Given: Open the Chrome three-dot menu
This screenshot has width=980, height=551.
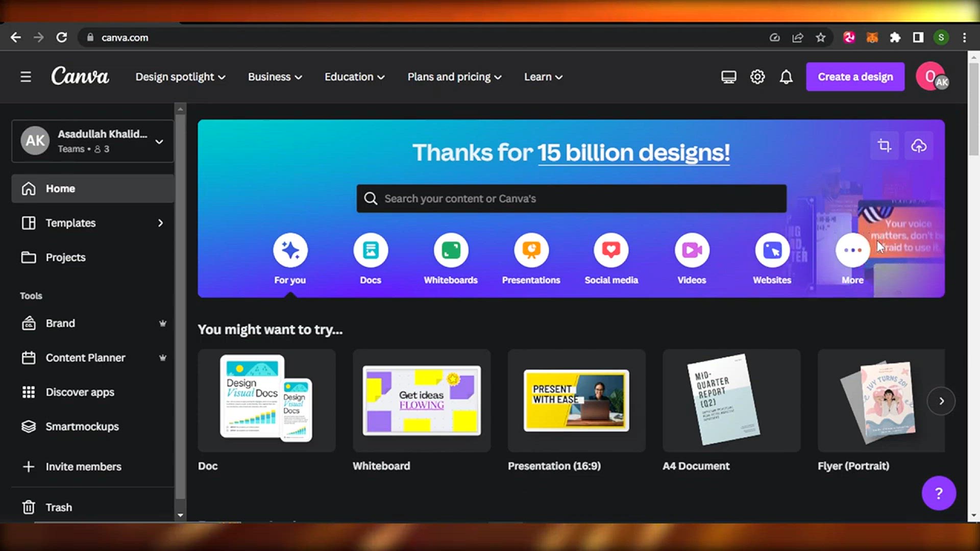Looking at the screenshot, I should coord(964,37).
